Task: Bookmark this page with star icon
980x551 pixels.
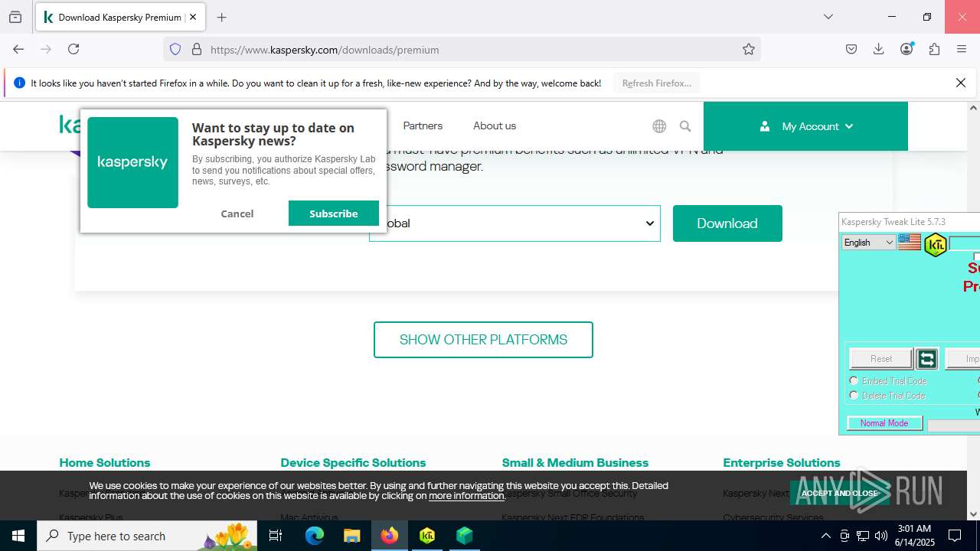Action: pyautogui.click(x=749, y=49)
